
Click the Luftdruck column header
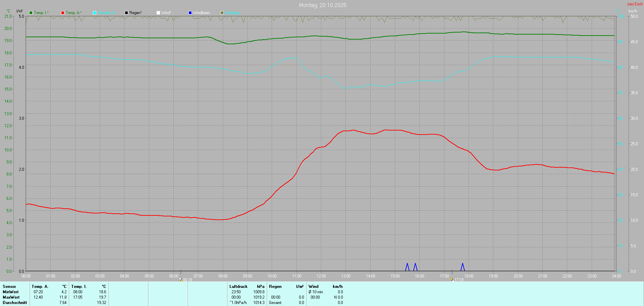[238, 287]
